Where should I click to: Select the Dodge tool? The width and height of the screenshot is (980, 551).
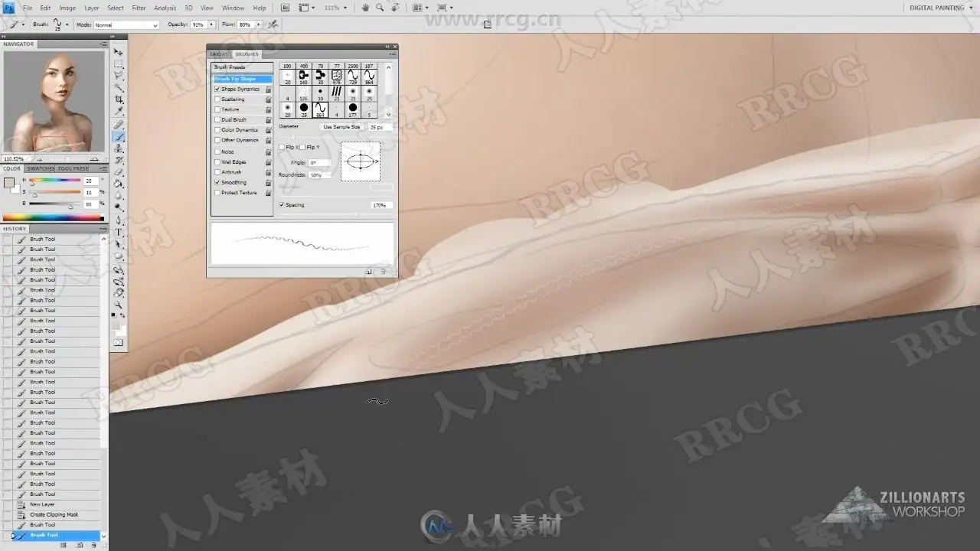coord(119,207)
